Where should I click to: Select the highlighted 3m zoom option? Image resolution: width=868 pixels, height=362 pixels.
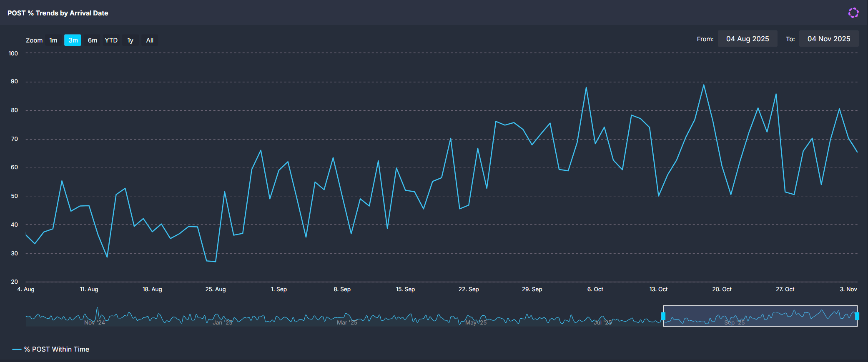73,40
